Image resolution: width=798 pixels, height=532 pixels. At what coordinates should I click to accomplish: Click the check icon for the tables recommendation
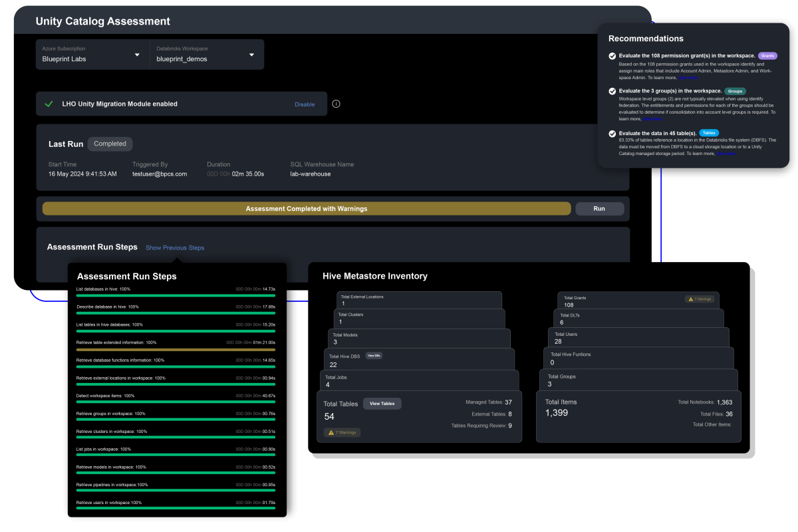point(612,133)
